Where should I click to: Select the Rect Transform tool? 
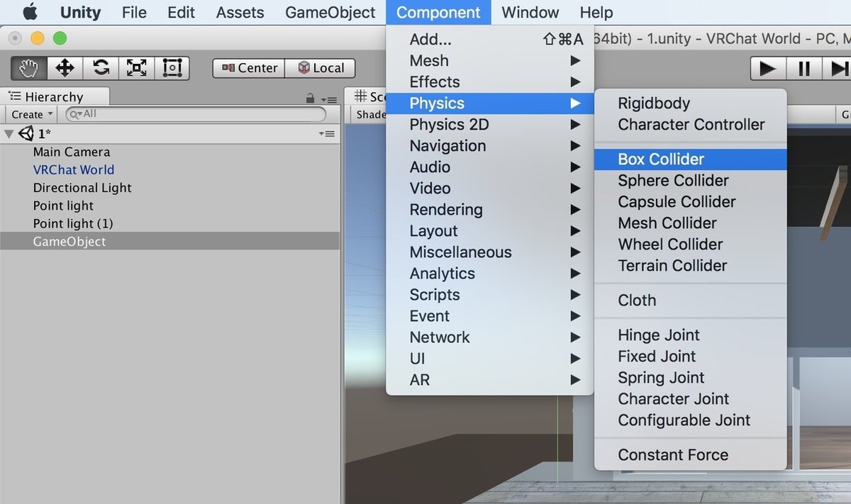(x=172, y=68)
